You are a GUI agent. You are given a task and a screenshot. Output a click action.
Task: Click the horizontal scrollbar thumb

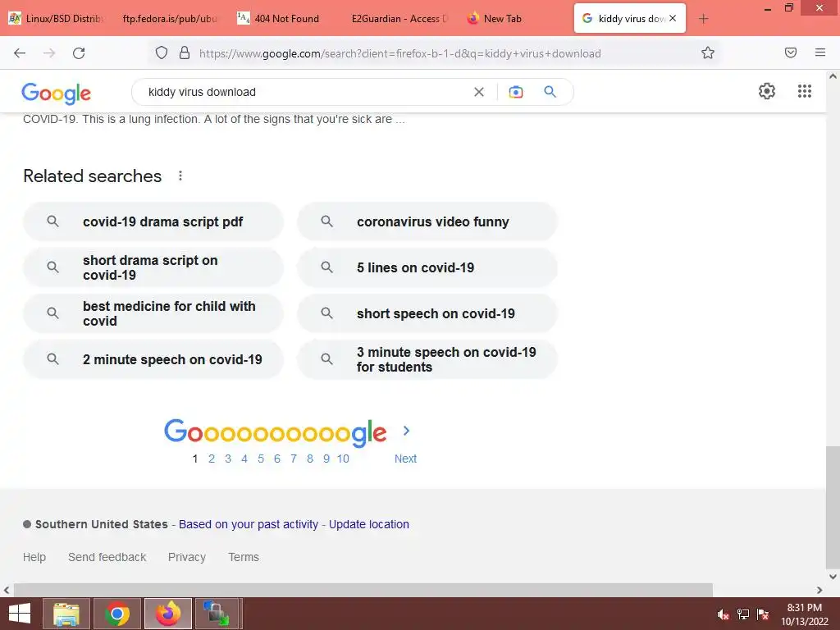[x=363, y=590]
